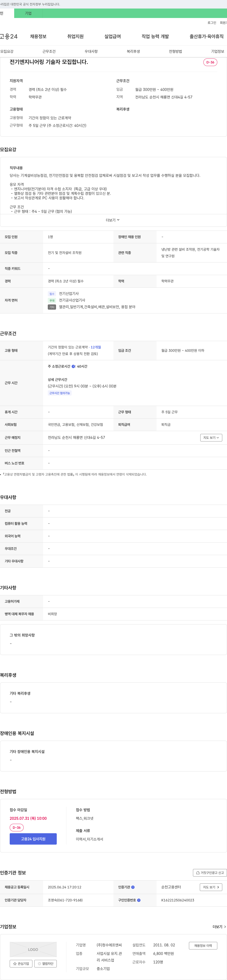
Task: Click the 로그인 link
Action: coord(211,23)
